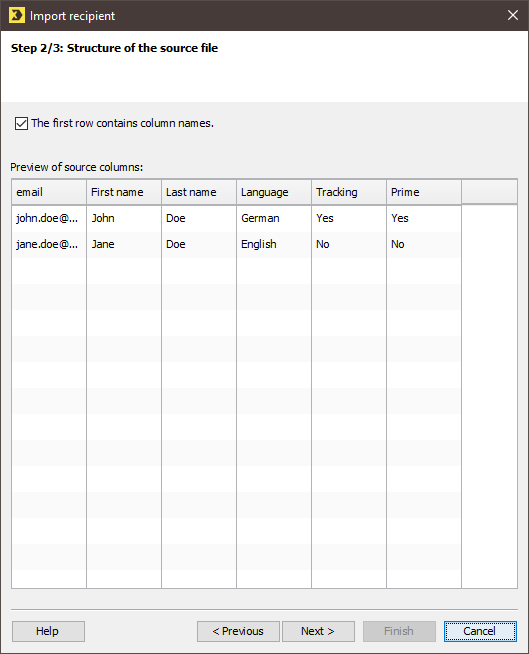
Task: Click the Tracking column header
Action: pos(349,192)
